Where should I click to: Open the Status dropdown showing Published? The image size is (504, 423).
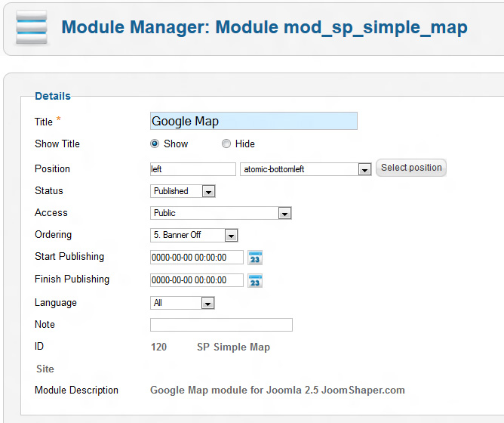208,192
